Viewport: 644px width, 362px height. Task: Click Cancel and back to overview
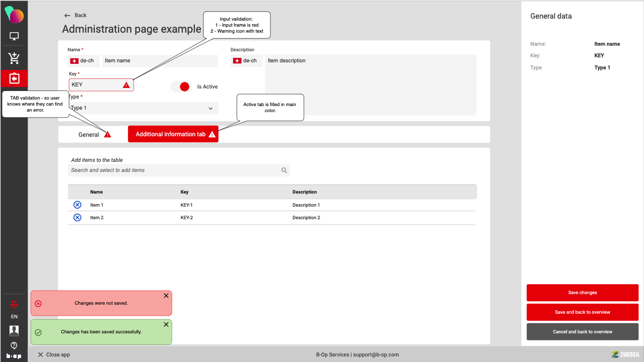(x=582, y=332)
